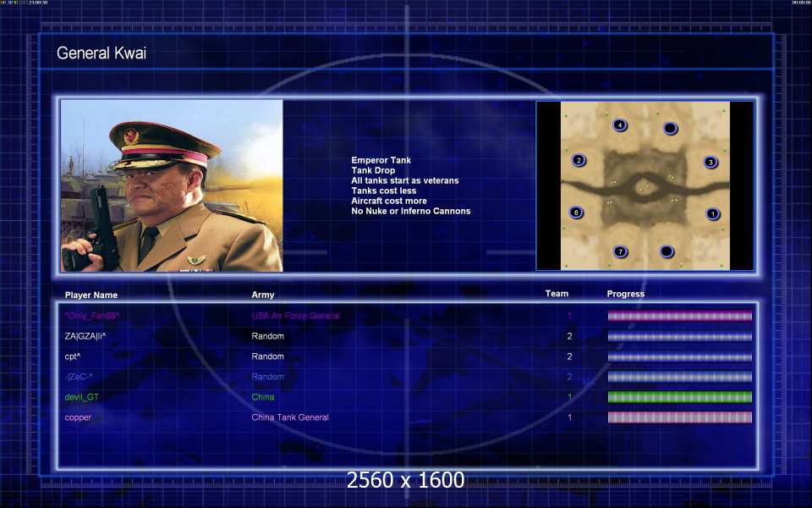Click start position 3 on the map
The height and width of the screenshot is (508, 812).
coord(710,163)
